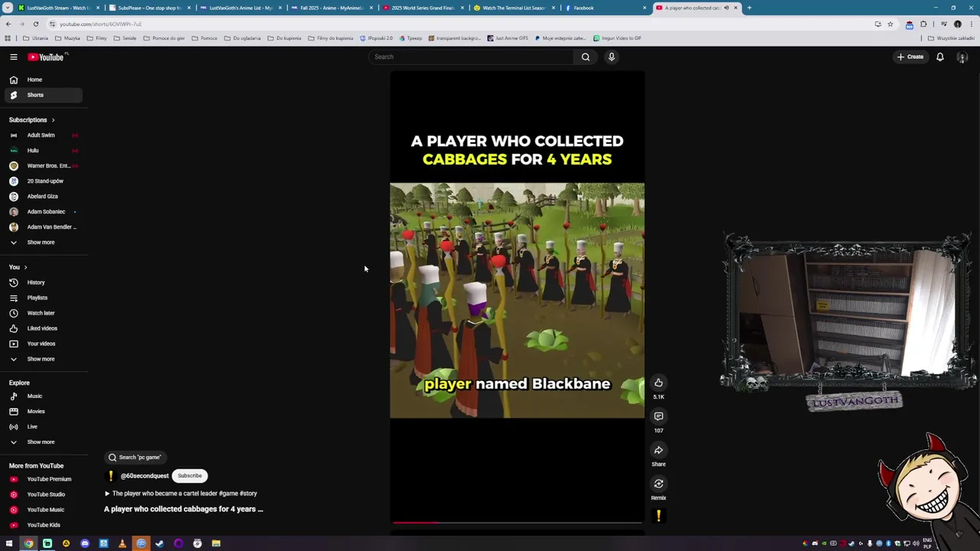
Task: Switch to Watch The Terminal List tab
Action: 514,8
